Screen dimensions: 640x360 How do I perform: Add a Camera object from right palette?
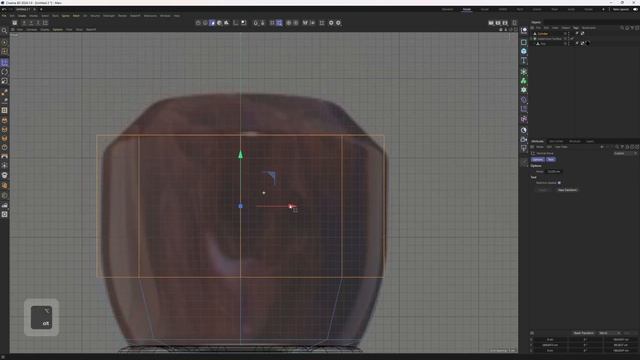pyautogui.click(x=524, y=140)
